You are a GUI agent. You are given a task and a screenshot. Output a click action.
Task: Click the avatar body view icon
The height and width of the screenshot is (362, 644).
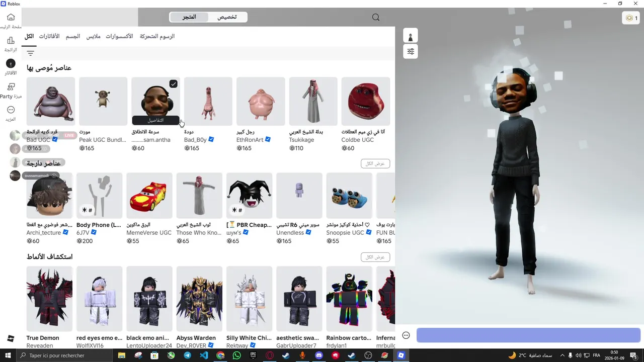(x=411, y=35)
